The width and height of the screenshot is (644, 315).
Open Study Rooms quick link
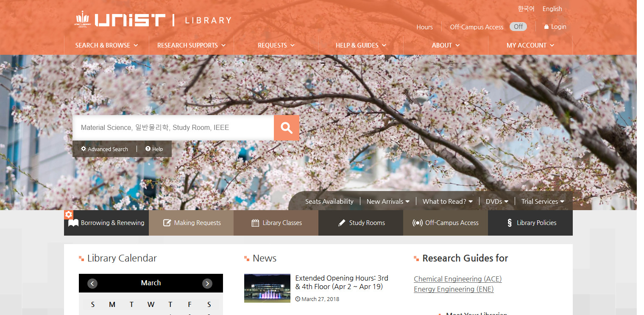tap(361, 223)
